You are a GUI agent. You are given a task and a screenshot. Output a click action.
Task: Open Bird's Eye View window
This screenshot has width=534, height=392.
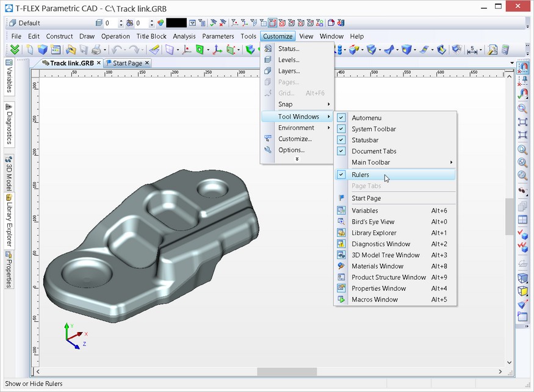tap(373, 222)
